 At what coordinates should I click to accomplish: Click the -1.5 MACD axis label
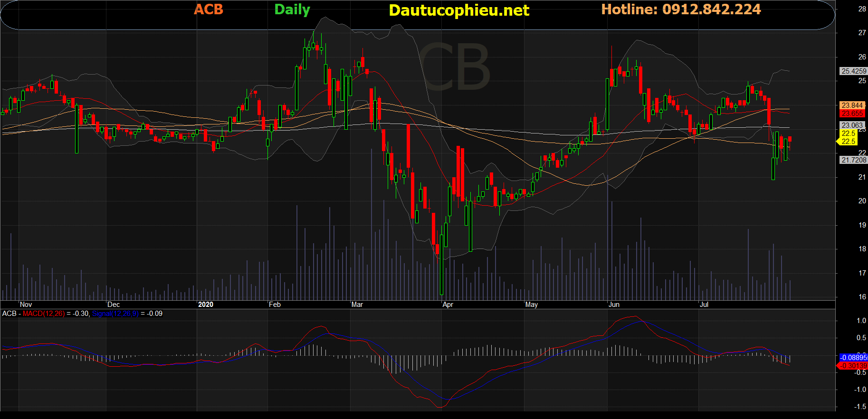tap(860, 407)
